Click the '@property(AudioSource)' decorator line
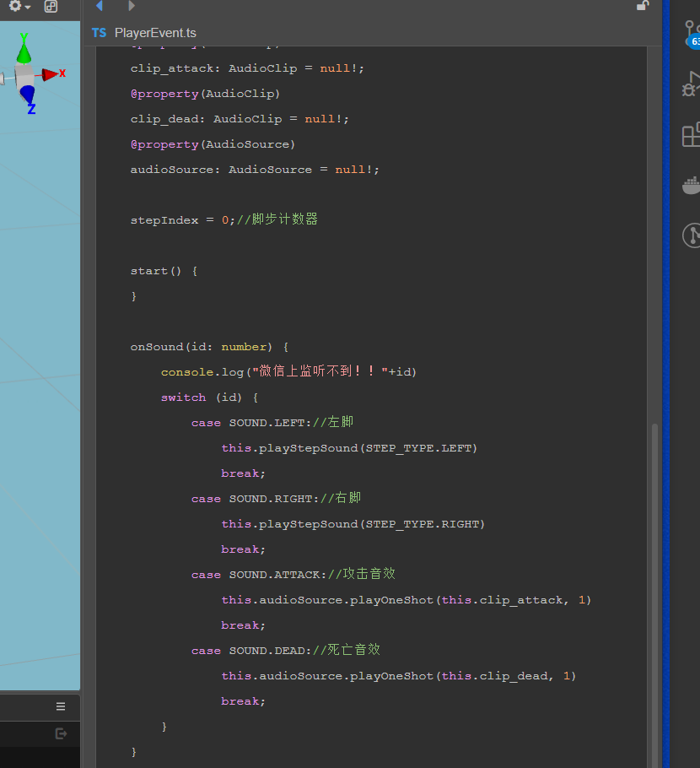The height and width of the screenshot is (768, 700). coord(213,144)
